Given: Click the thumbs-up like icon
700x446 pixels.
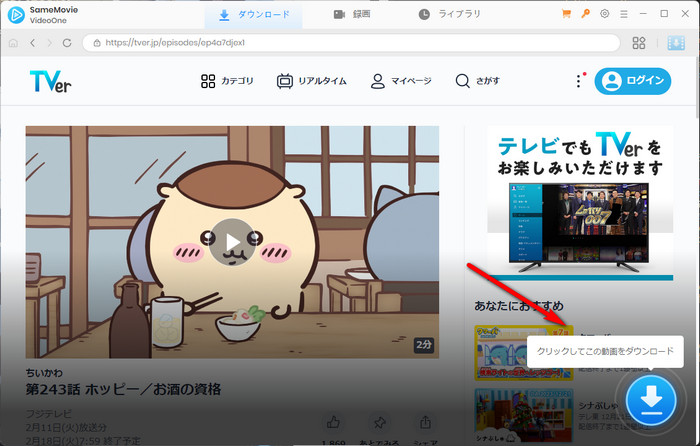Looking at the screenshot, I should [333, 422].
